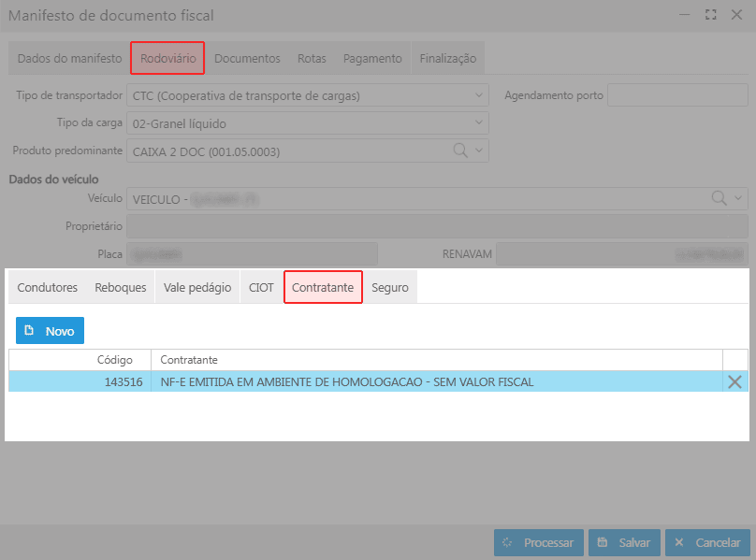Go to the Rotas tab

point(312,58)
